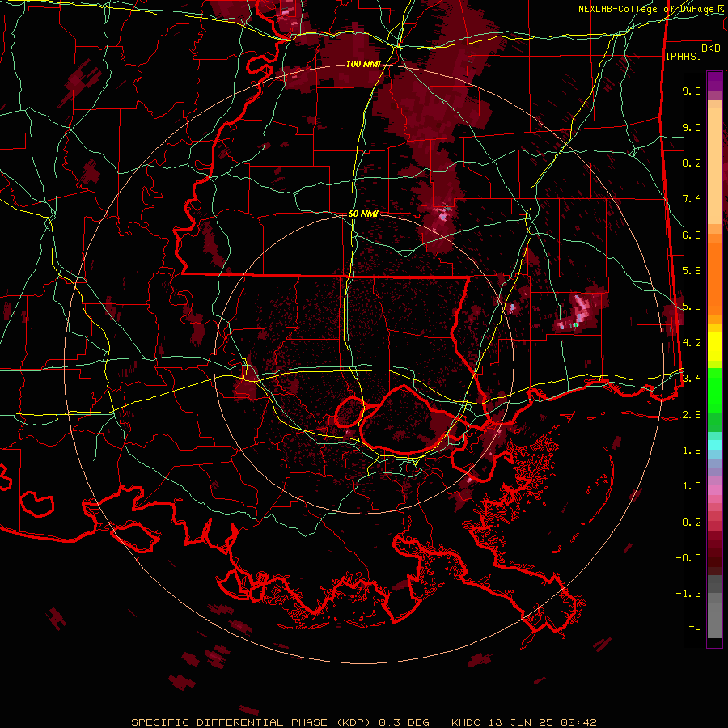Viewport: 728px width, 728px height.
Task: Select the 100 NMI range ring label
Action: [x=362, y=64]
